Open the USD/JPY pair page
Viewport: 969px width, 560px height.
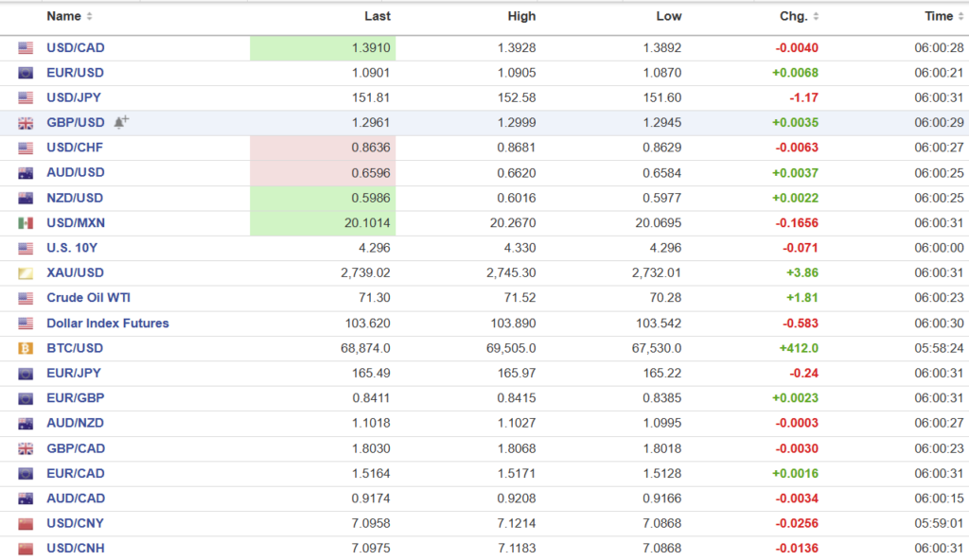coord(75,97)
